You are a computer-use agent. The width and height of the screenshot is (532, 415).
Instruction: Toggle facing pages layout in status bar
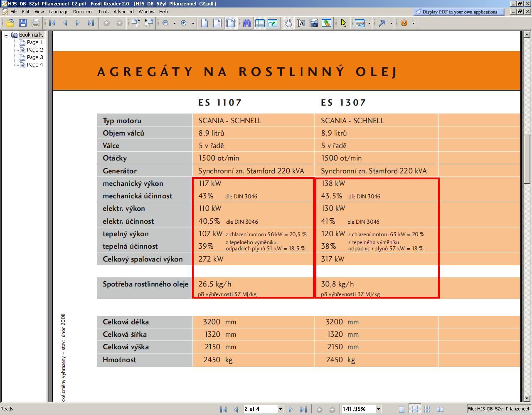440,409
